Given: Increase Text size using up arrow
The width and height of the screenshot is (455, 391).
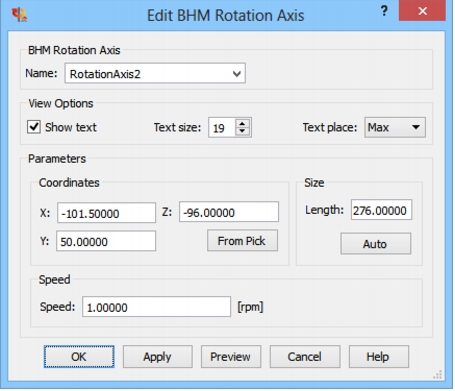Looking at the screenshot, I should coord(242,123).
